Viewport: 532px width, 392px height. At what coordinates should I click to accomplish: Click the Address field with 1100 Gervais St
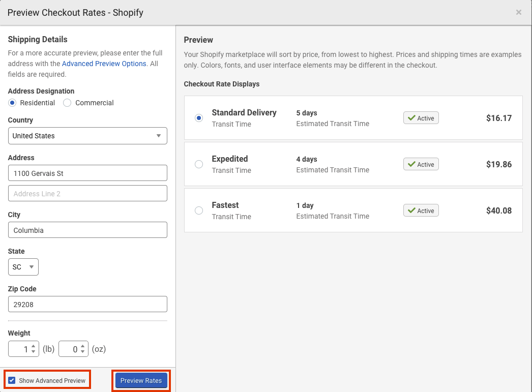(x=87, y=173)
